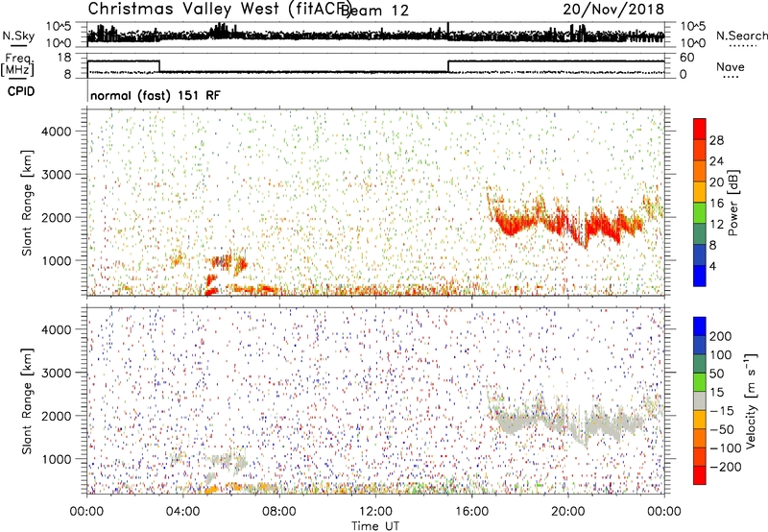
Task: Click the '20:00' time axis label
Action: [567, 512]
